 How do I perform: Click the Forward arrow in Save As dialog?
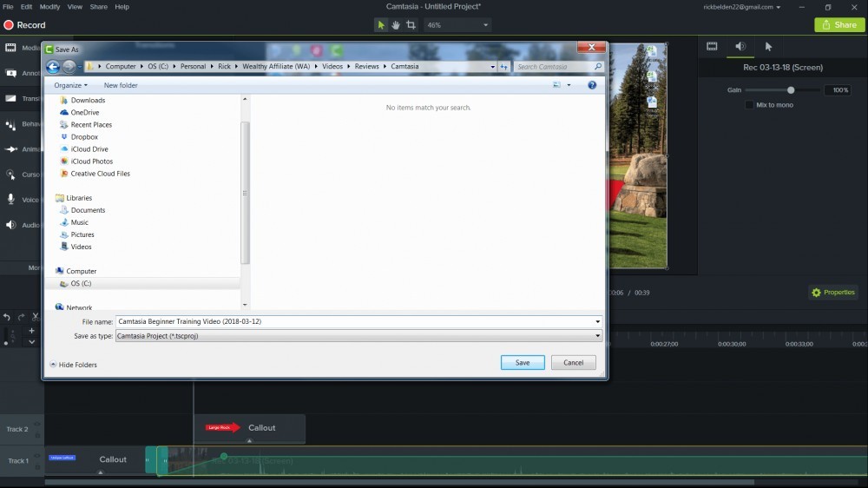[x=69, y=67]
